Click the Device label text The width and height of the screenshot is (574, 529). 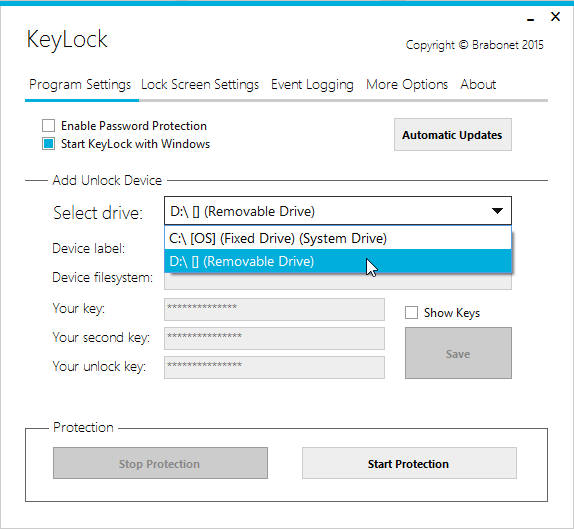[89, 249]
